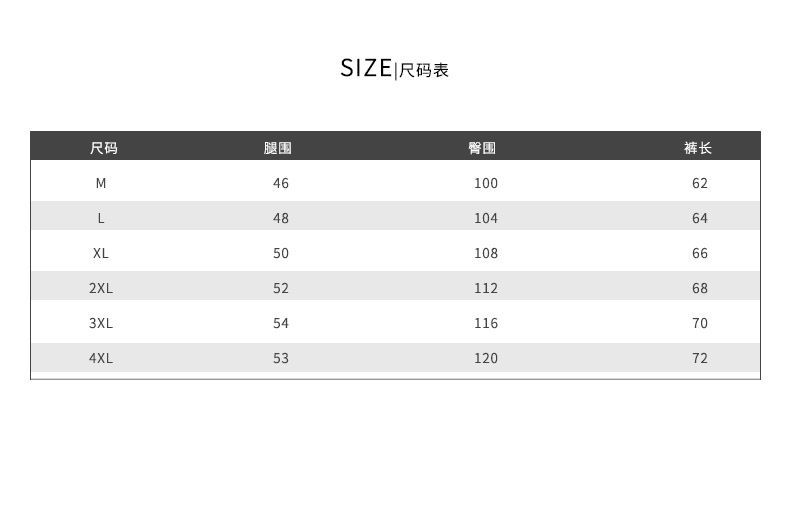Click the 3XL size row label
This screenshot has width=790, height=526.
(x=101, y=323)
